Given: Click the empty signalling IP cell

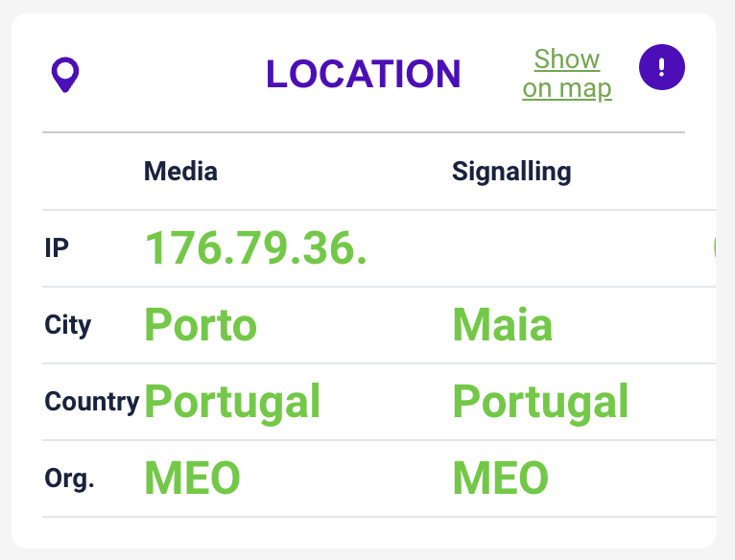Looking at the screenshot, I should tap(581, 248).
